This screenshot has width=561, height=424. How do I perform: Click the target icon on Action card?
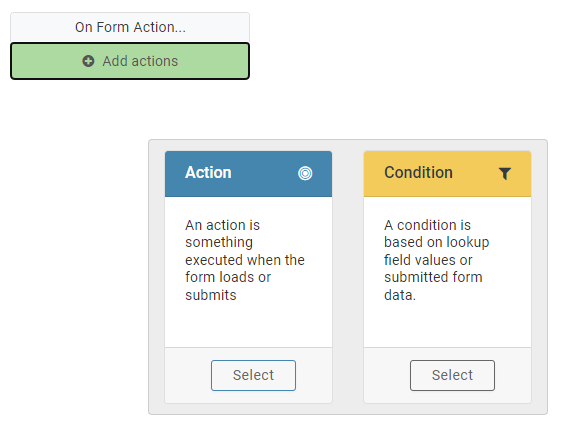click(305, 173)
